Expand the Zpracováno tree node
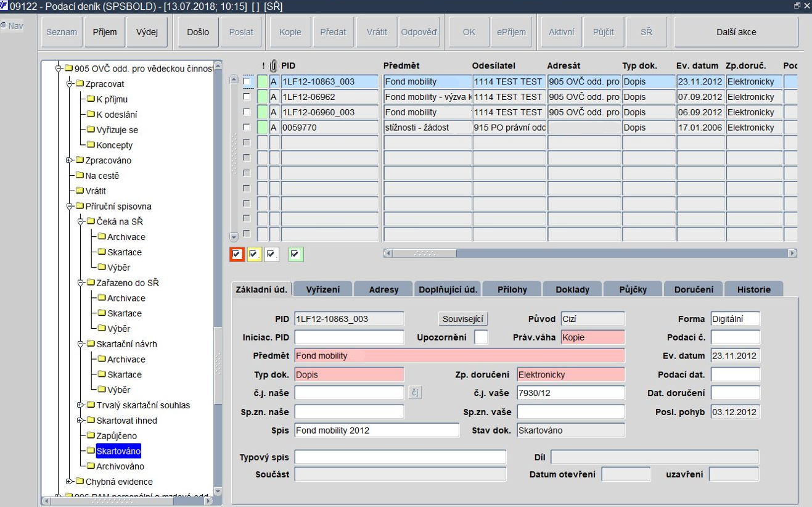The image size is (812, 507). (x=70, y=160)
